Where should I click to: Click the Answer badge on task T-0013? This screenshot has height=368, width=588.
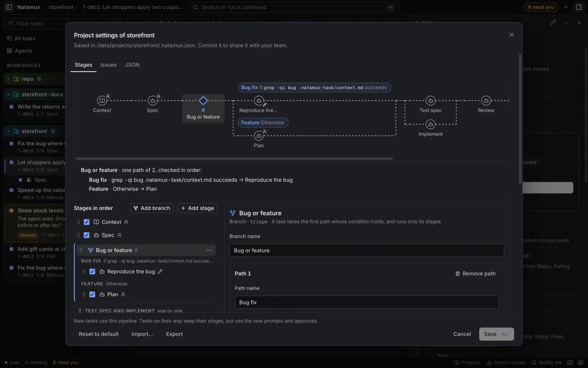(x=28, y=235)
